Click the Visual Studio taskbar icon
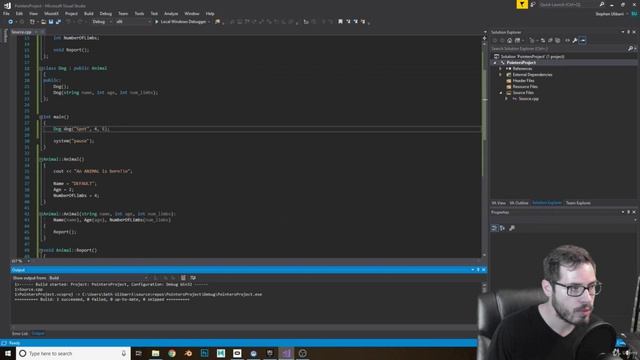 point(286,353)
